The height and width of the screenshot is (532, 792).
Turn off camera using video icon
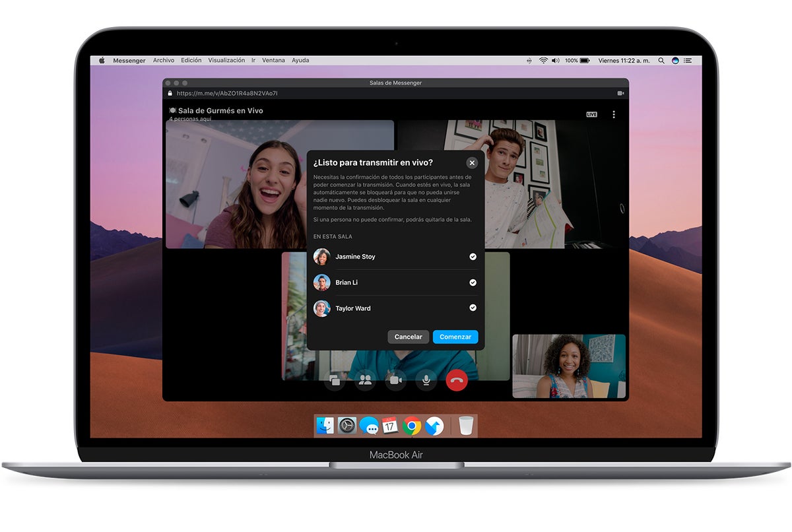coord(395,380)
